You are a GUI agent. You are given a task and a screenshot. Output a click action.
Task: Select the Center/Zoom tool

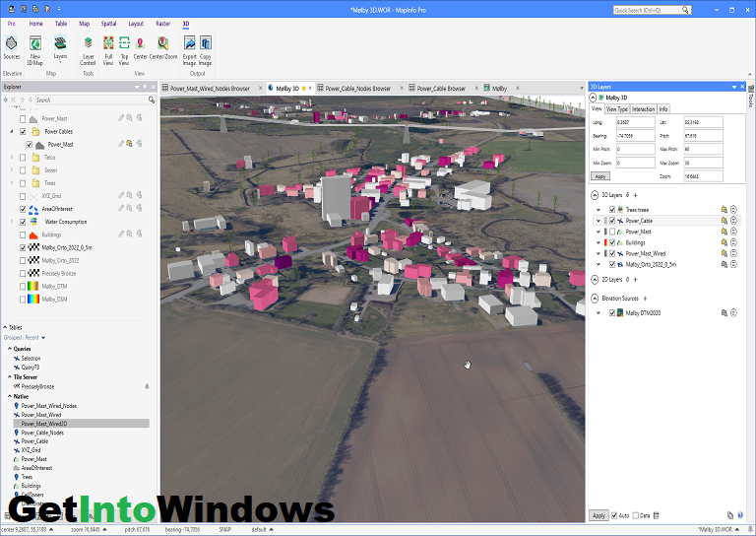163,47
